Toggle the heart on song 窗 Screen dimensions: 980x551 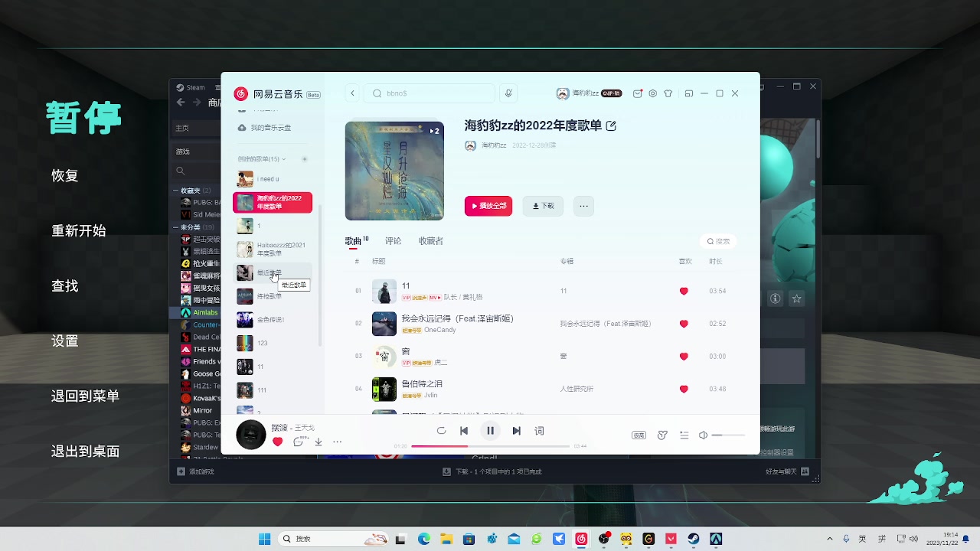click(684, 357)
